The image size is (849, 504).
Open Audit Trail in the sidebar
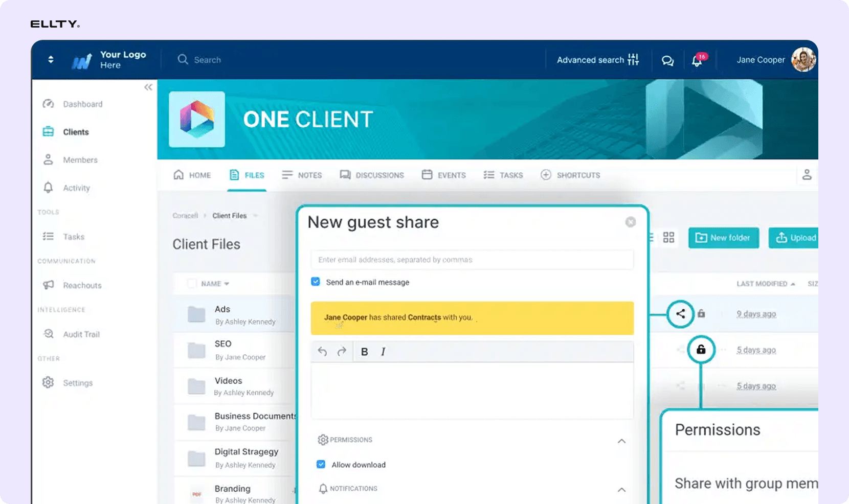tap(72, 334)
